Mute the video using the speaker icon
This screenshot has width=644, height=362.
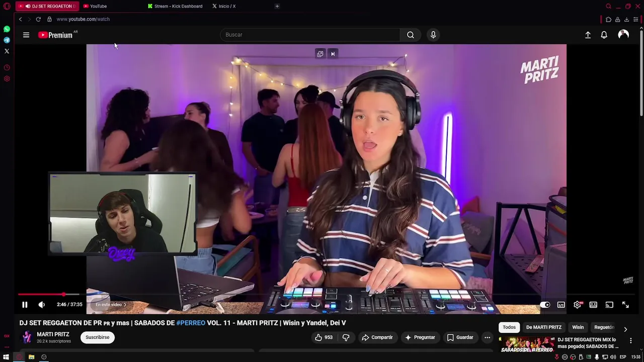[x=42, y=305]
